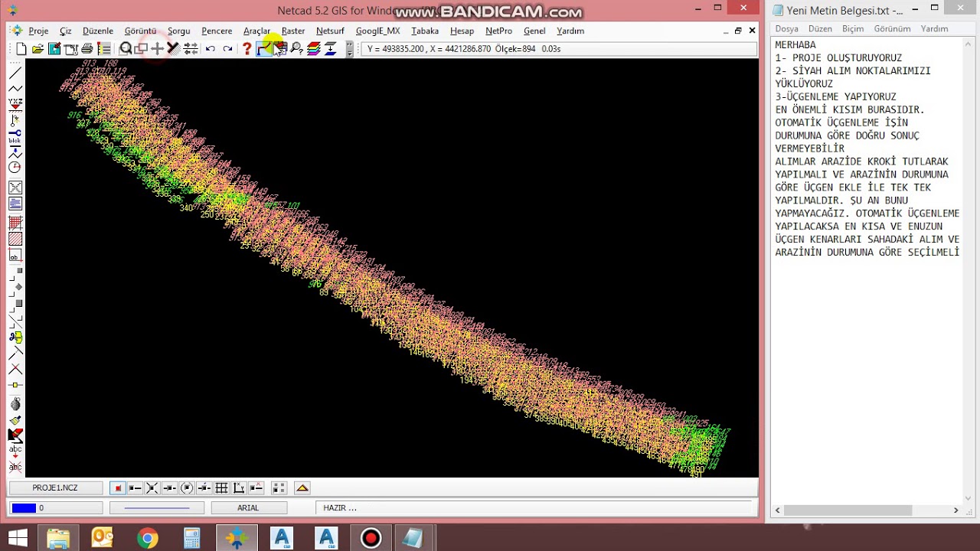980x551 pixels.
Task: Toggle the grid snap button
Action: click(221, 488)
